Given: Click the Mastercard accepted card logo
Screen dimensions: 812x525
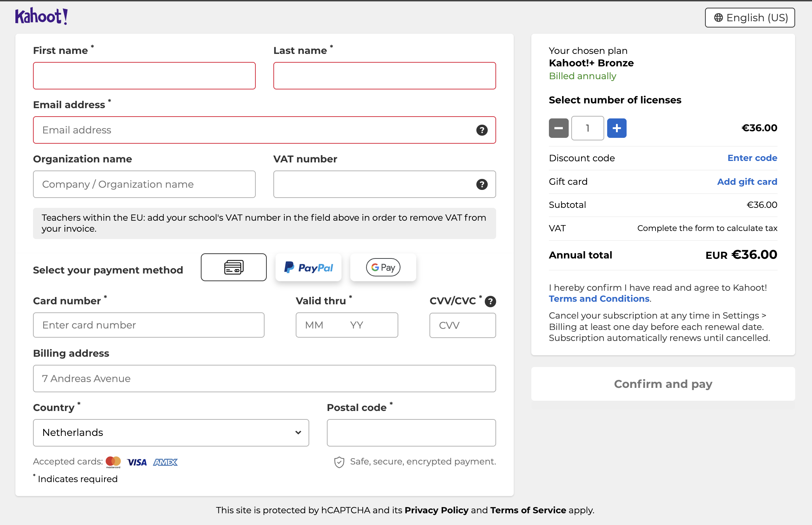Looking at the screenshot, I should coord(113,462).
